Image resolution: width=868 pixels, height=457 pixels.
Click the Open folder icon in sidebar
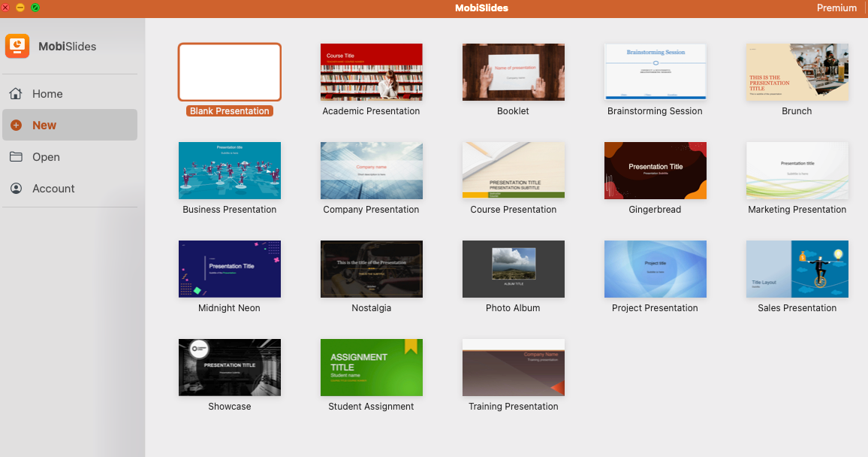[16, 157]
